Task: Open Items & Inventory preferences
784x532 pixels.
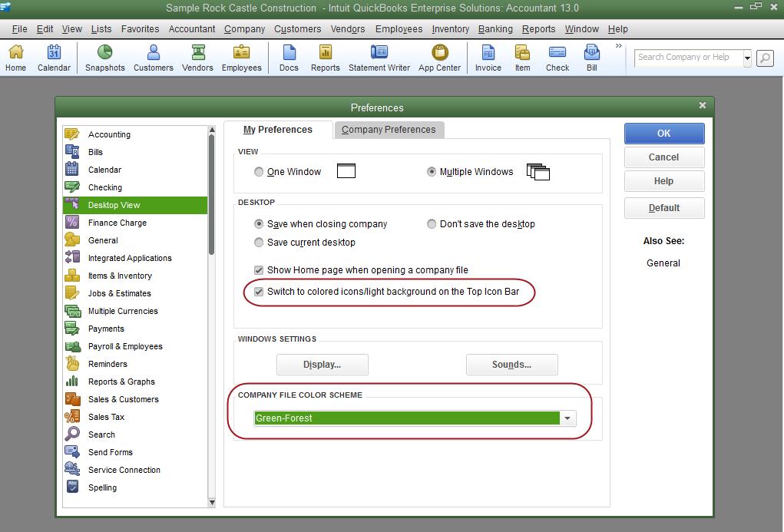Action: tap(135, 276)
